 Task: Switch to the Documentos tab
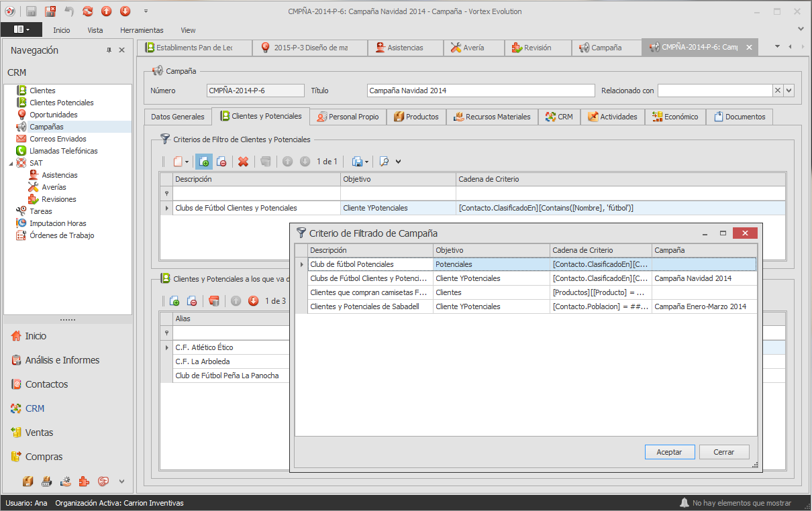pos(740,117)
